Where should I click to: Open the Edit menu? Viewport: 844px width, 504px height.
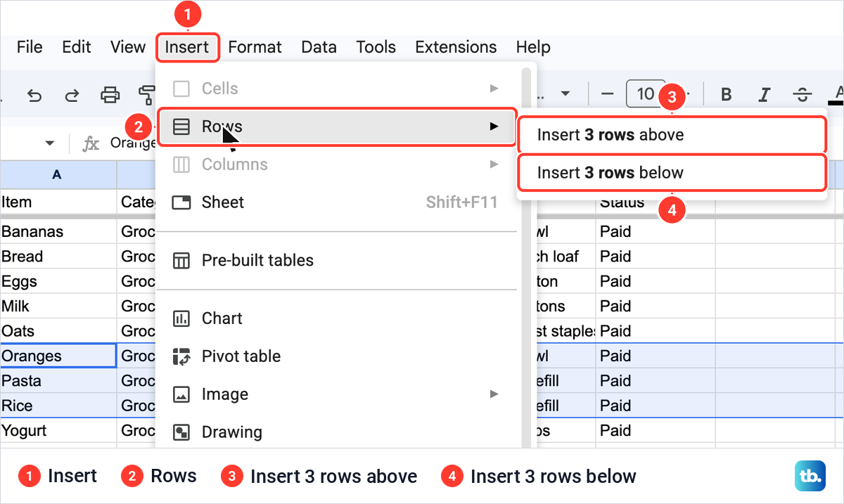tap(77, 47)
